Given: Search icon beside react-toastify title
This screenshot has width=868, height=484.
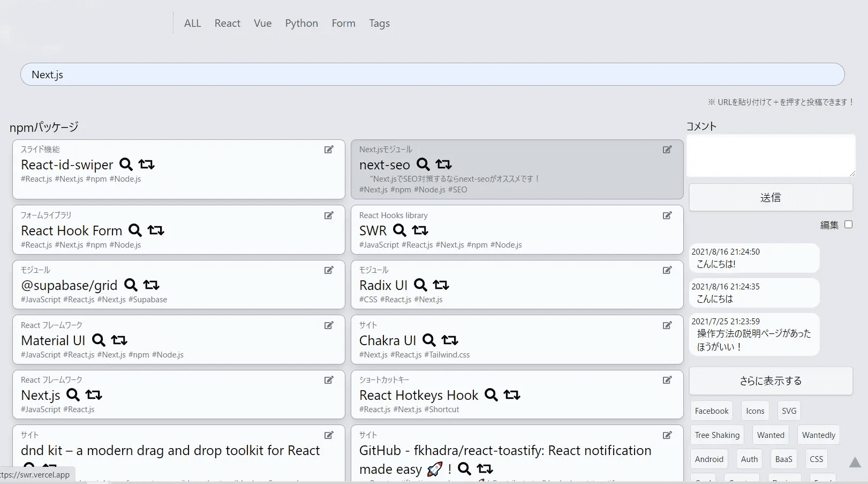Looking at the screenshot, I should click(464, 469).
